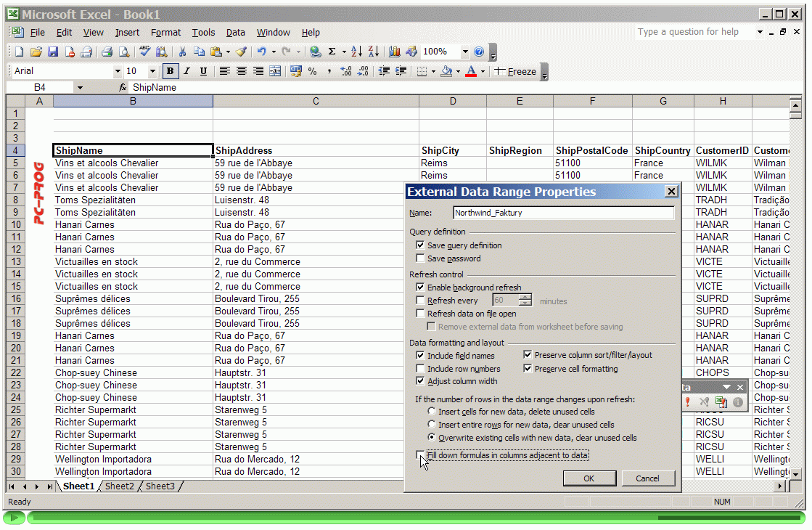Check Refresh every minutes option
Screen dimensions: 812x530
[420, 300]
